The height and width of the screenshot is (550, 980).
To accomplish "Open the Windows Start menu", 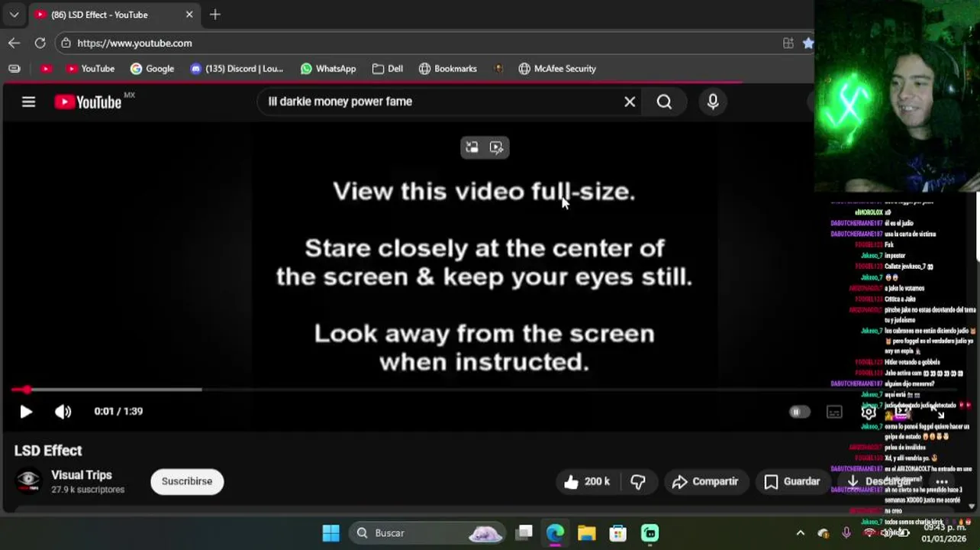I will tap(330, 533).
